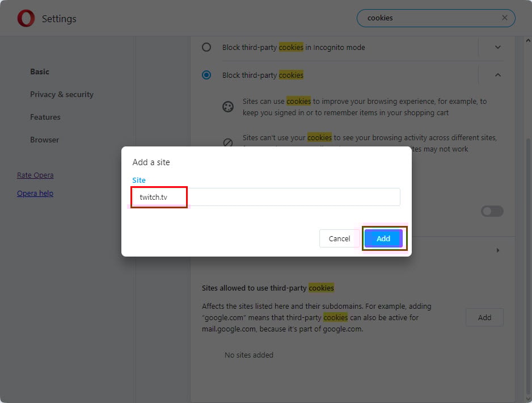Go to Privacy & security settings
The width and height of the screenshot is (532, 403).
tap(62, 94)
